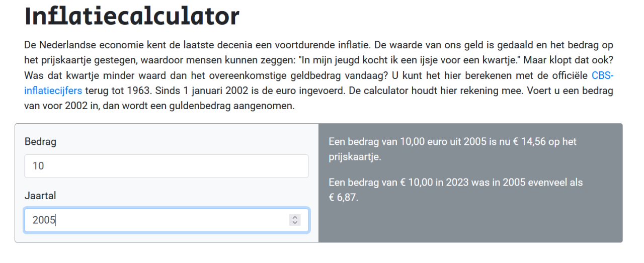This screenshot has width=644, height=263.
Task: Click the Inflatiecalculator page heading
Action: point(132,17)
